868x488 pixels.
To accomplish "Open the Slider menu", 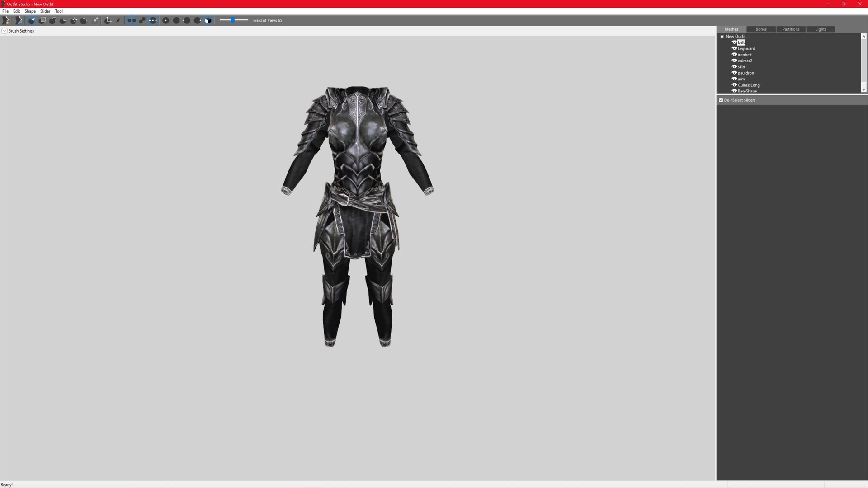I will [x=45, y=11].
